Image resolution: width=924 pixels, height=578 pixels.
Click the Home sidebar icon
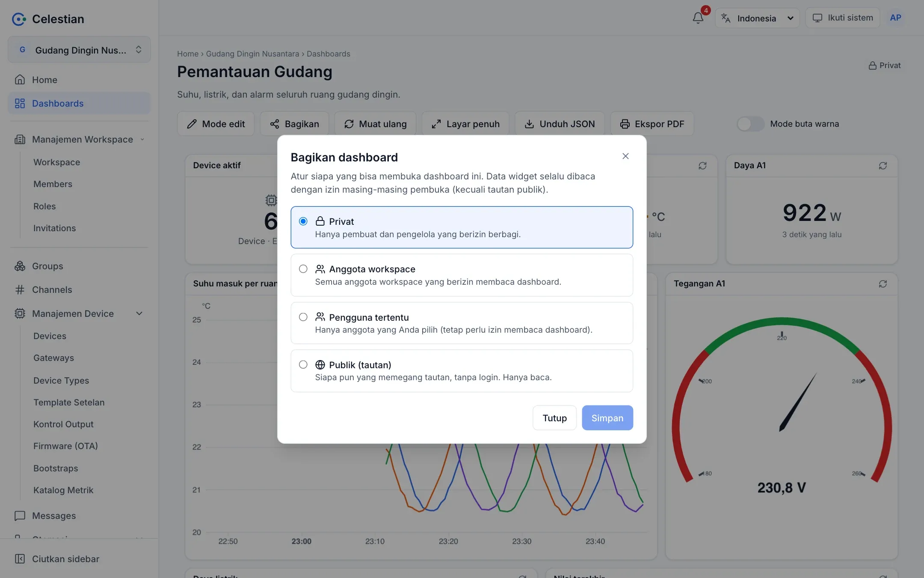pyautogui.click(x=20, y=80)
